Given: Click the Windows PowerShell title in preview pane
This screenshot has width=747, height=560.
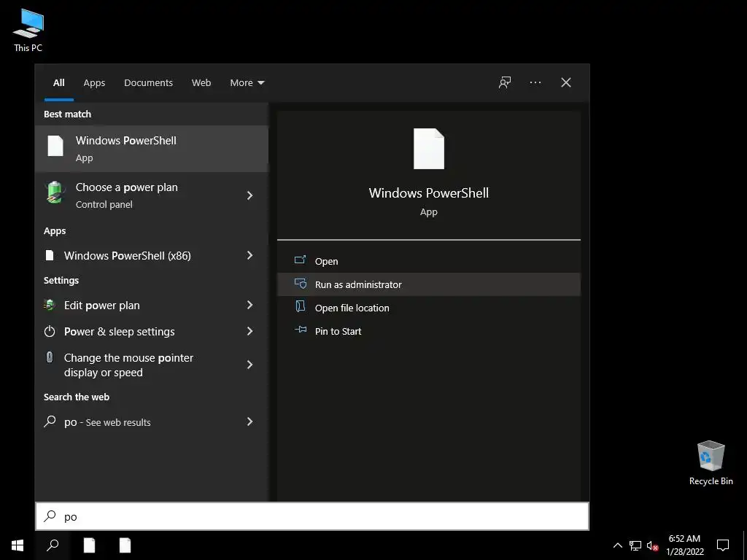Looking at the screenshot, I should coord(429,192).
